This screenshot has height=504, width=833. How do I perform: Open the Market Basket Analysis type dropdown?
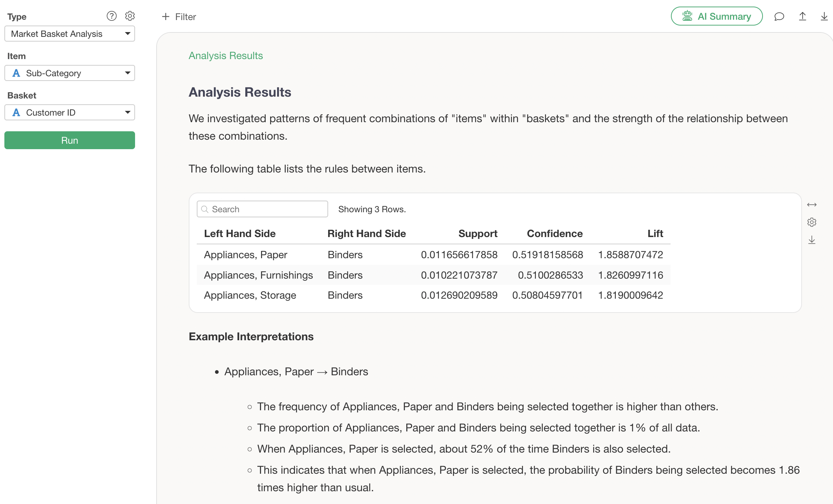tap(70, 34)
